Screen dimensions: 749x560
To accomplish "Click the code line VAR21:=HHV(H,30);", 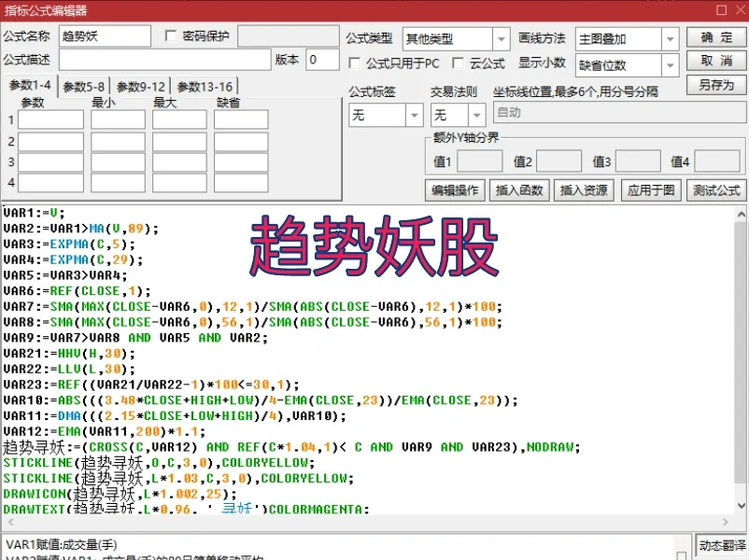I will pyautogui.click(x=69, y=354).
